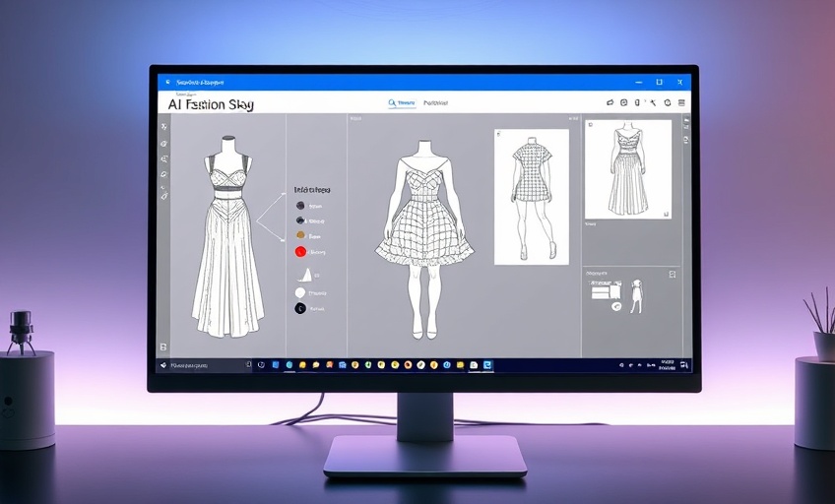Click the white triangle shape icon
835x504 pixels.
point(304,276)
